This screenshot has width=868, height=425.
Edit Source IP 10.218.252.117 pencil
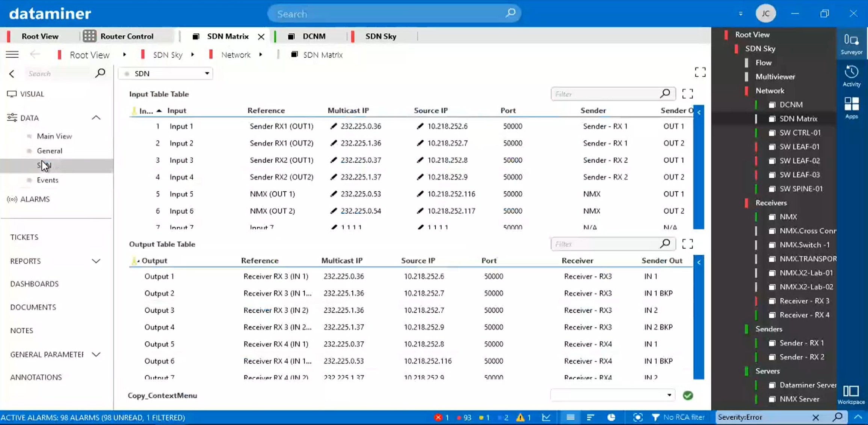click(420, 211)
